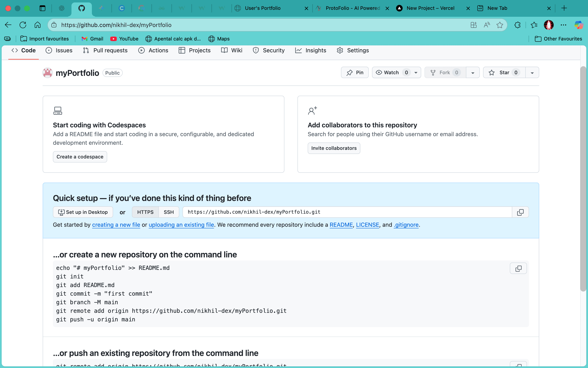
Task: Open the tab actions menu icon
Action: (x=42, y=8)
